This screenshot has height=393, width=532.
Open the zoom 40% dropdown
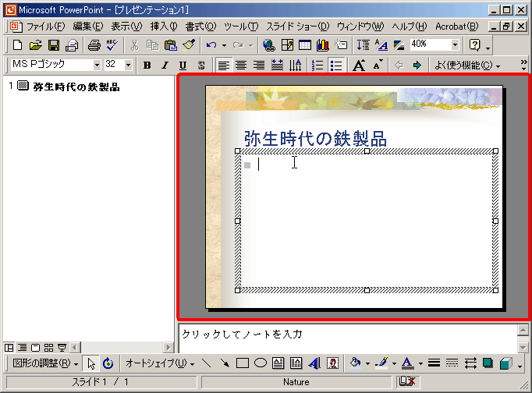pyautogui.click(x=455, y=44)
